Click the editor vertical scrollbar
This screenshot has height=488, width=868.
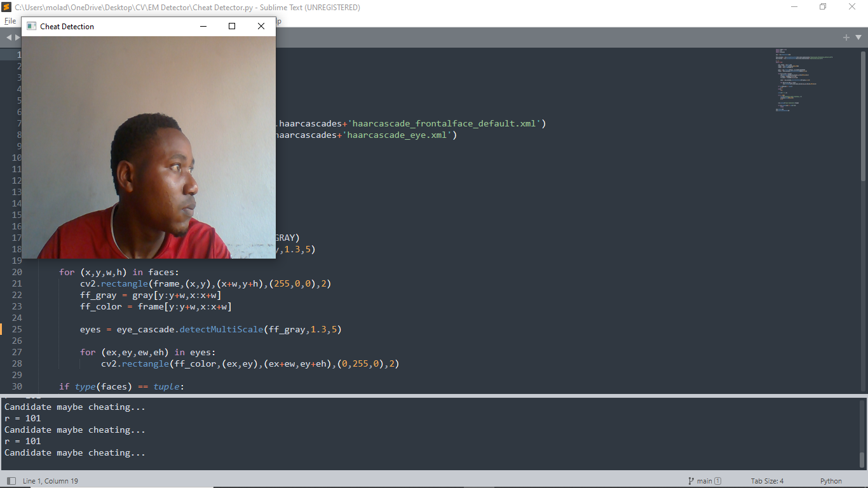pos(863,114)
